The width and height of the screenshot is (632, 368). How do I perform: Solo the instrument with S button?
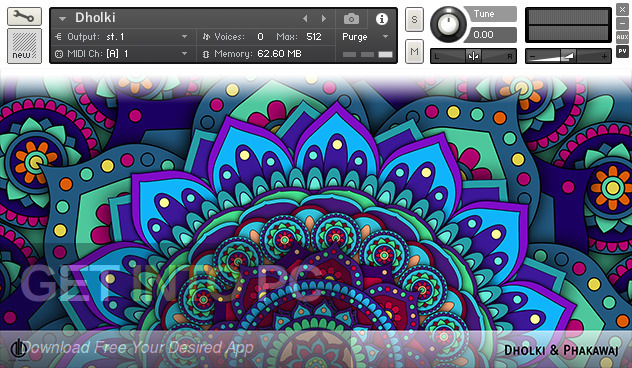click(414, 19)
